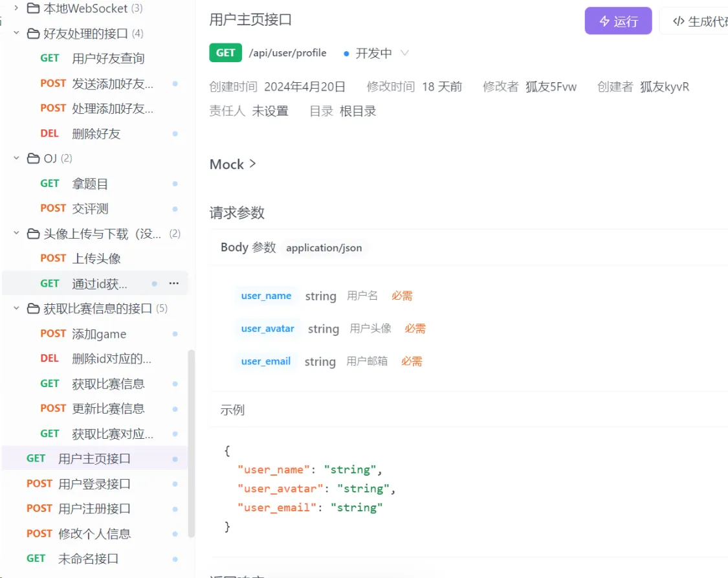728x578 pixels.
Task: Expand the Mock section chevron
Action: click(253, 163)
